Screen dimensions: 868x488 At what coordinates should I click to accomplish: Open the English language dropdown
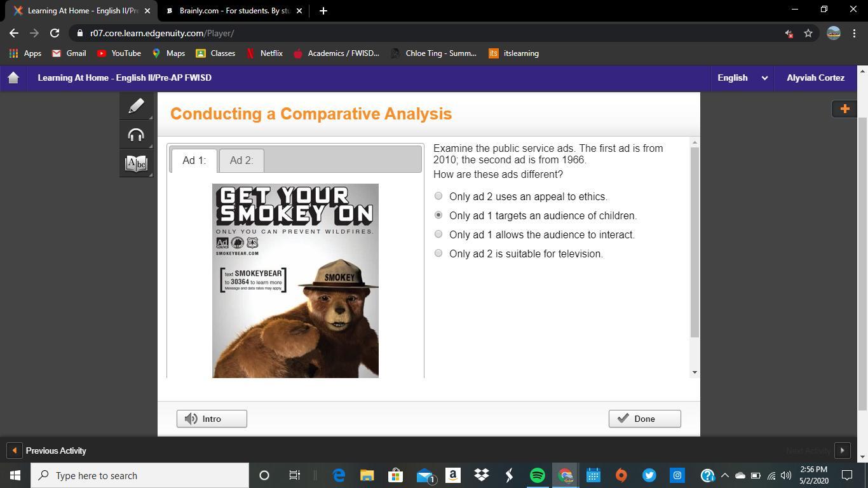(742, 78)
